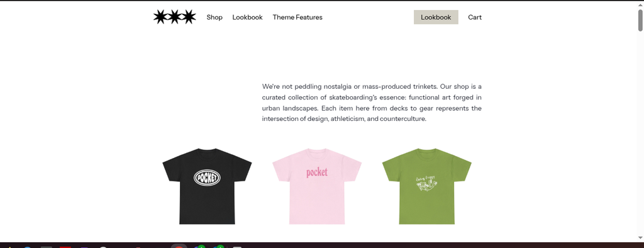This screenshot has width=644, height=248.
Task: Click the three-star site logo
Action: (x=175, y=17)
